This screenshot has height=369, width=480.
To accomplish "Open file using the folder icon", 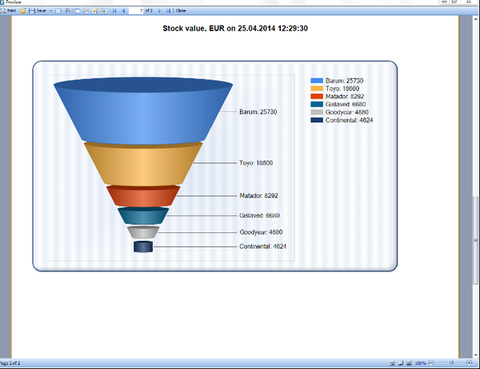I will pyautogui.click(x=23, y=11).
